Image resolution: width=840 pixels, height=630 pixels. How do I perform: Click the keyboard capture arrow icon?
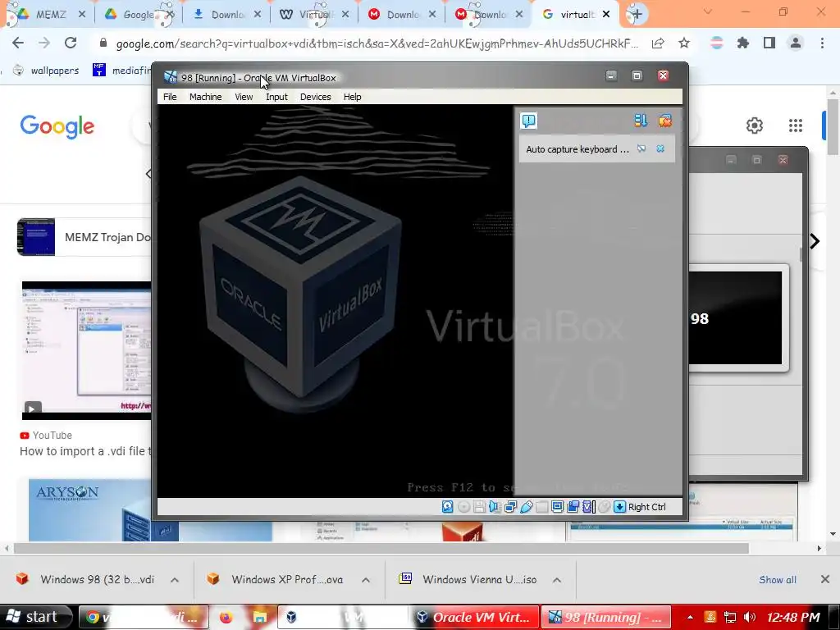pos(619,507)
